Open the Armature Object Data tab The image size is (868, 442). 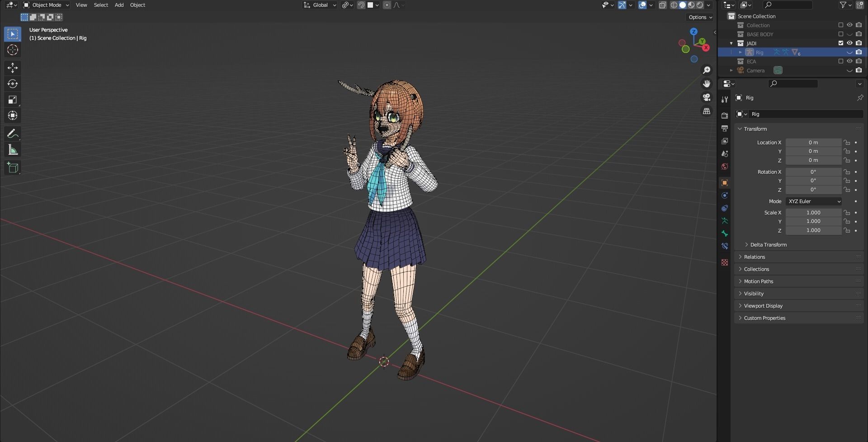tap(725, 221)
